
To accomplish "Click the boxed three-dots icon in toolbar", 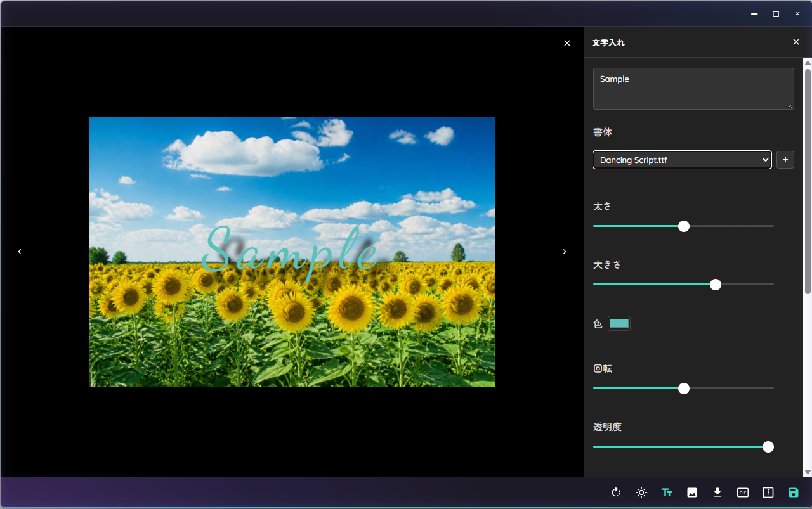I will (x=768, y=493).
